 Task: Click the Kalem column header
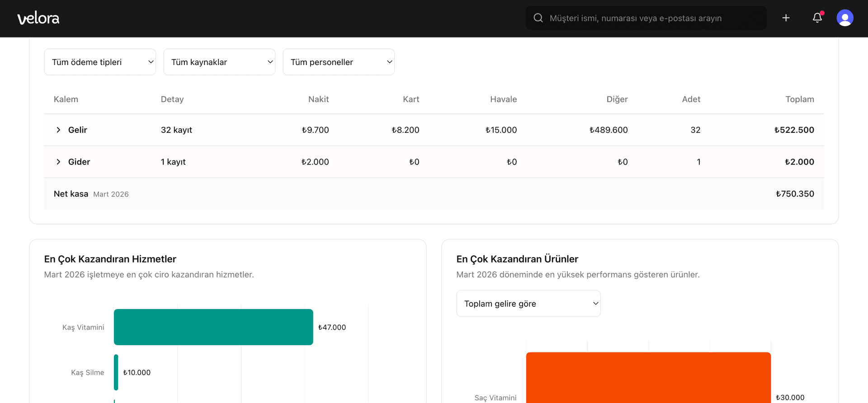(66, 99)
